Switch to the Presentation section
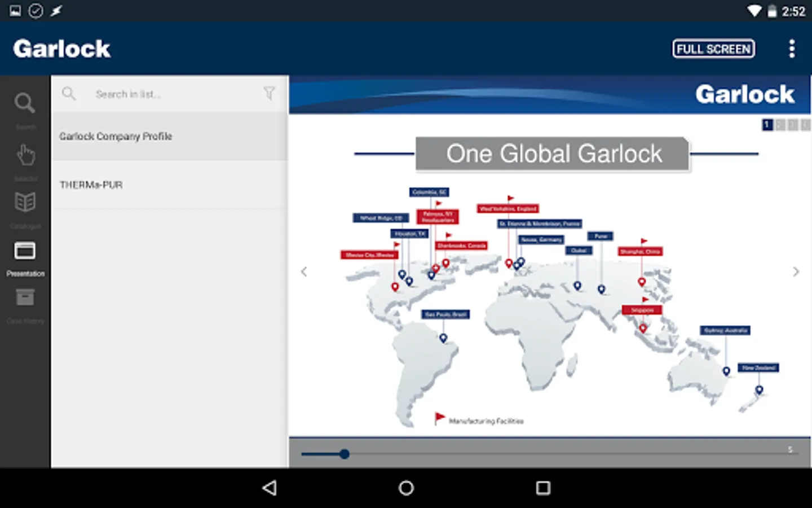 pyautogui.click(x=25, y=259)
